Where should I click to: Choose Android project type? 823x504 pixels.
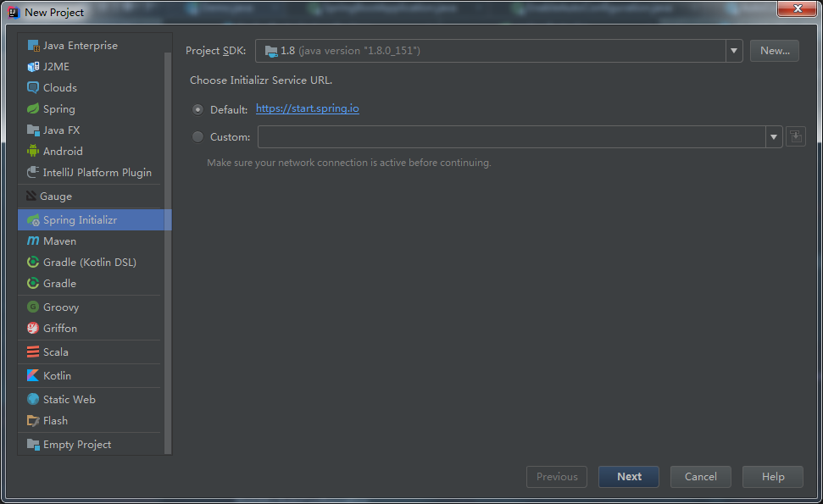[x=92, y=151]
